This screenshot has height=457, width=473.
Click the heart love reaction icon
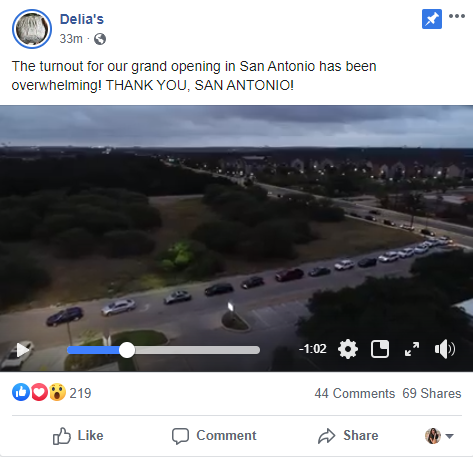coord(39,392)
